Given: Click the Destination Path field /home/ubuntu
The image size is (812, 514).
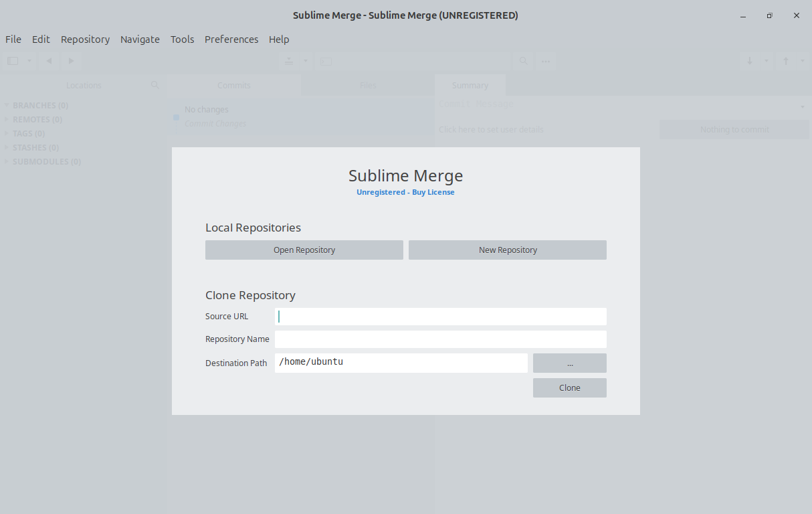Looking at the screenshot, I should (401, 362).
